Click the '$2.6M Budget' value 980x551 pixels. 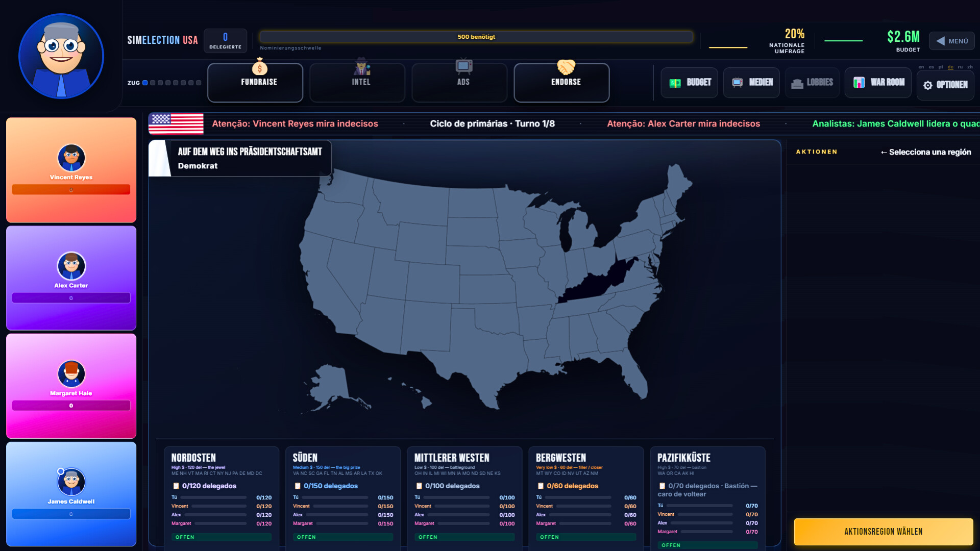pos(903,41)
